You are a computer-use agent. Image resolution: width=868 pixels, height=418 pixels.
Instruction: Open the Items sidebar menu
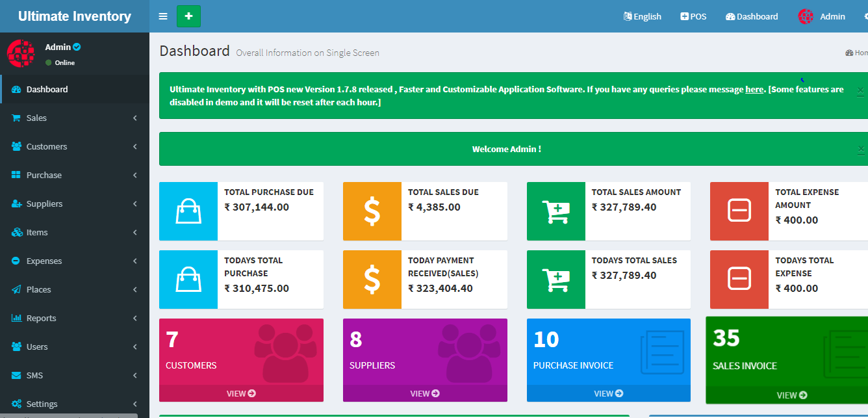point(75,232)
